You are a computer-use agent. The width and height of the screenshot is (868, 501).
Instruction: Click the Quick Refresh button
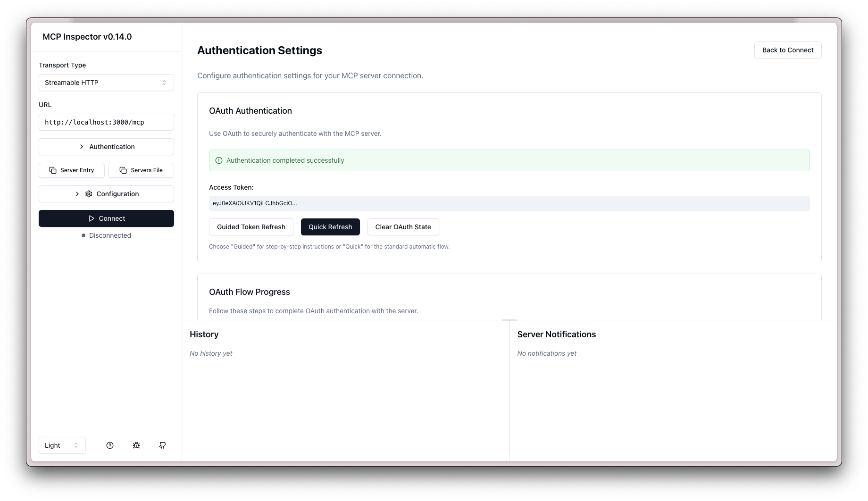pyautogui.click(x=330, y=227)
